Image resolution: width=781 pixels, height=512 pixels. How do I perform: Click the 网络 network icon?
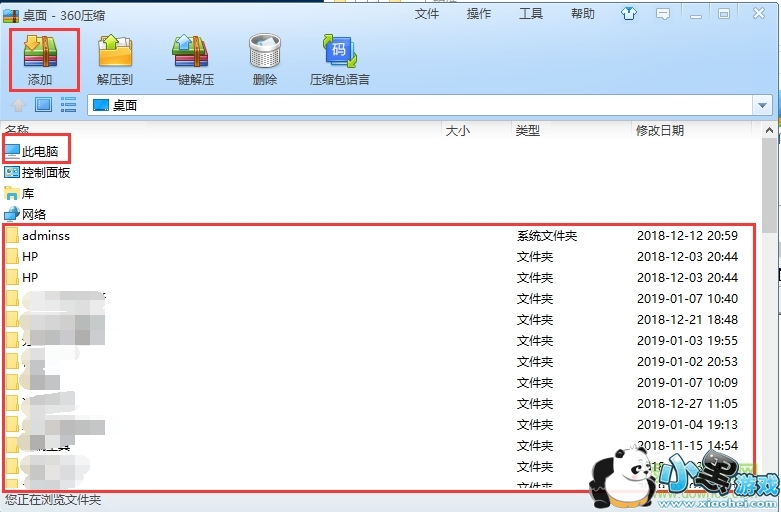[12, 214]
